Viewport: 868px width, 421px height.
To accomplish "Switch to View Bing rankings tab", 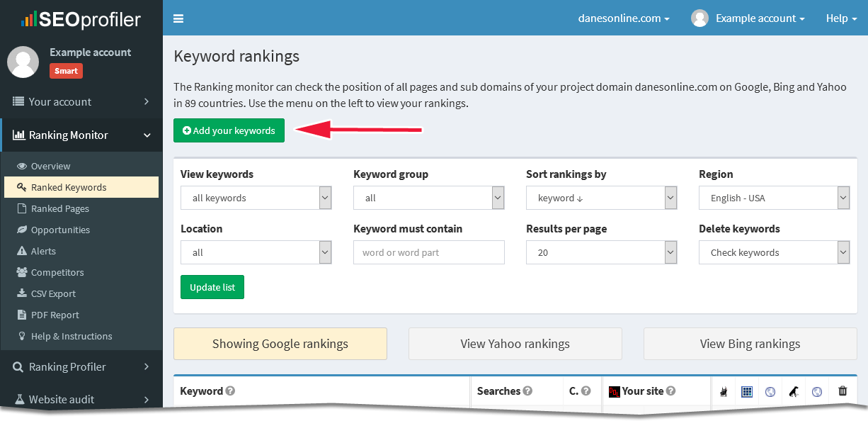I will point(750,344).
